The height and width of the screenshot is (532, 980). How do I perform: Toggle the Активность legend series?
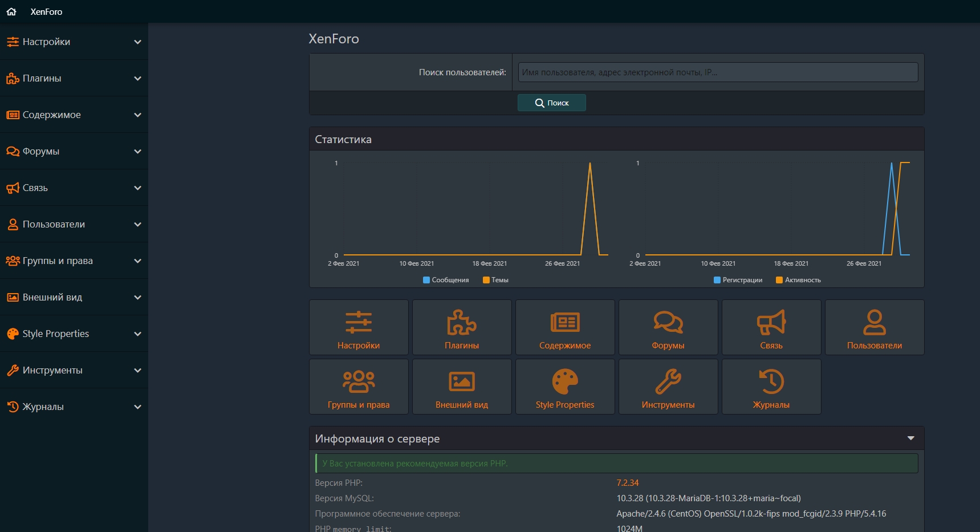(798, 280)
